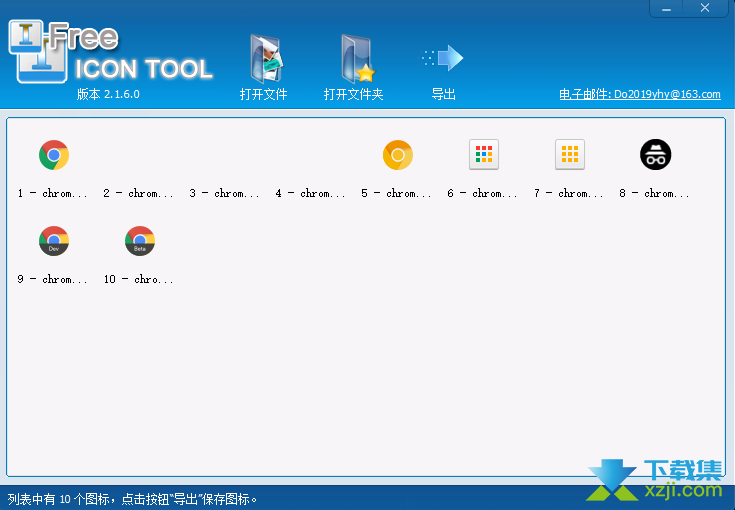
Task: Select the incognito hat-and-glasses icon numbered 8
Action: (655, 154)
